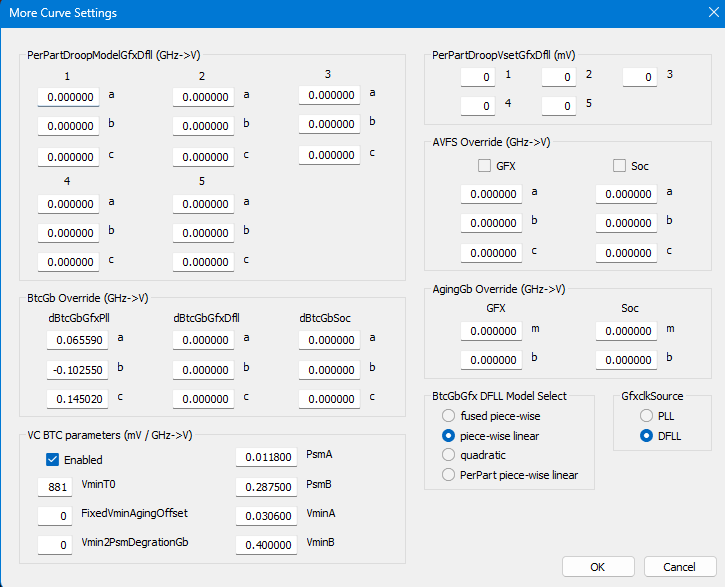725x587 pixels.
Task: Edit the VminA value 0.030600
Action: pyautogui.click(x=266, y=516)
